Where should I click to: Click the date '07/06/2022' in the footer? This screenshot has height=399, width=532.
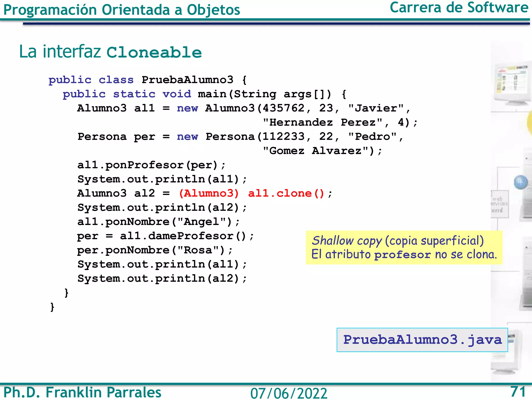tap(289, 393)
